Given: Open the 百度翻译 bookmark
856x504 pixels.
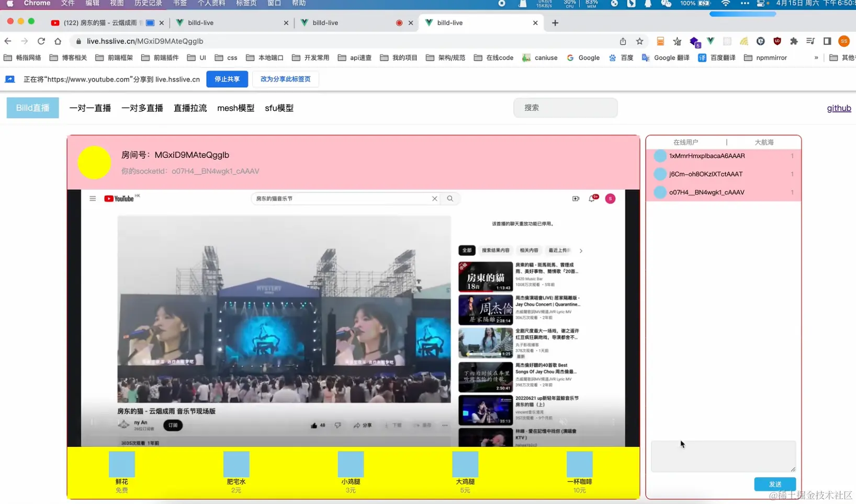Looking at the screenshot, I should pos(716,58).
